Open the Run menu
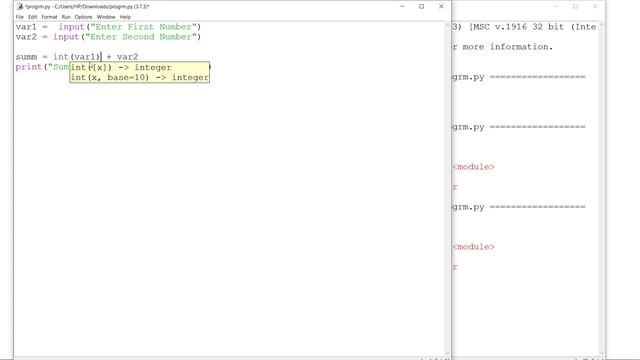Viewport: 640px width, 360px height. click(66, 17)
